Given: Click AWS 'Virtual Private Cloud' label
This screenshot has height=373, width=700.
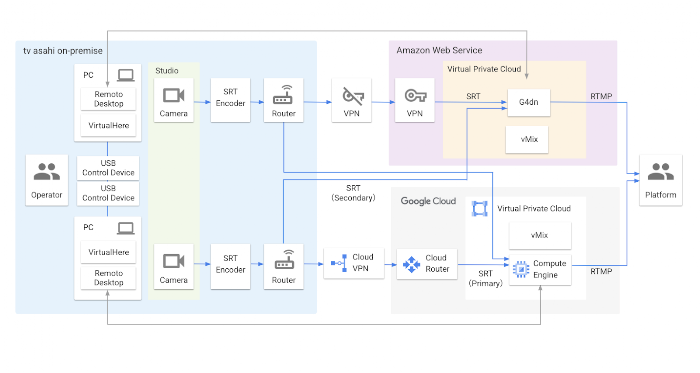Looking at the screenshot, I should coord(484,69).
